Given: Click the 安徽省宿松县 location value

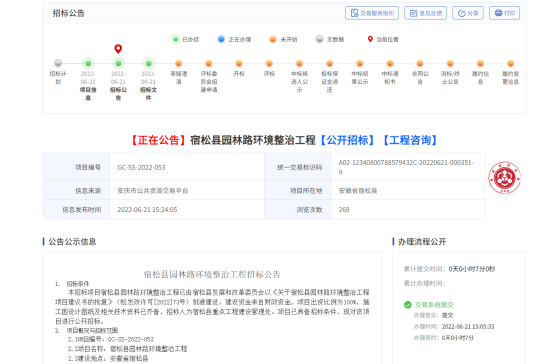Looking at the screenshot, I should coord(358,191).
